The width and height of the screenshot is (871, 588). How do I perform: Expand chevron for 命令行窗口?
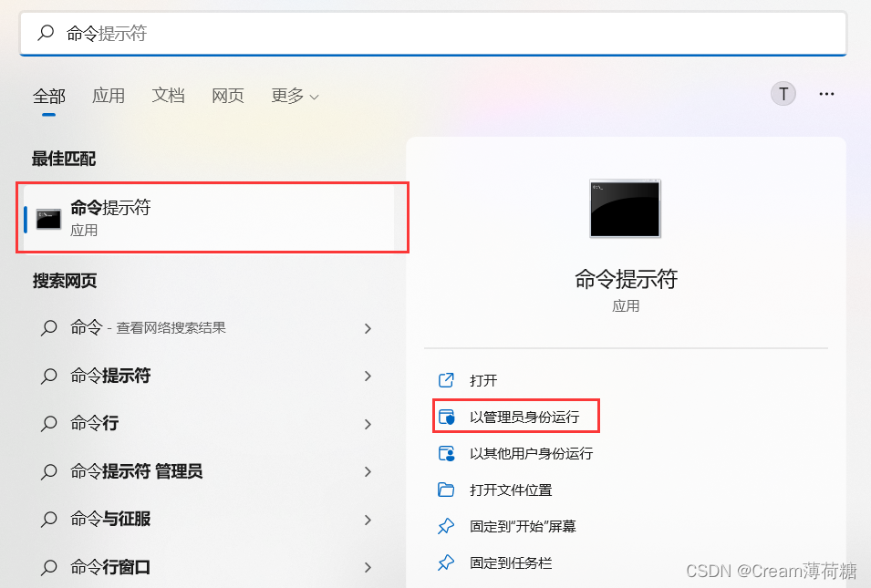coord(368,567)
